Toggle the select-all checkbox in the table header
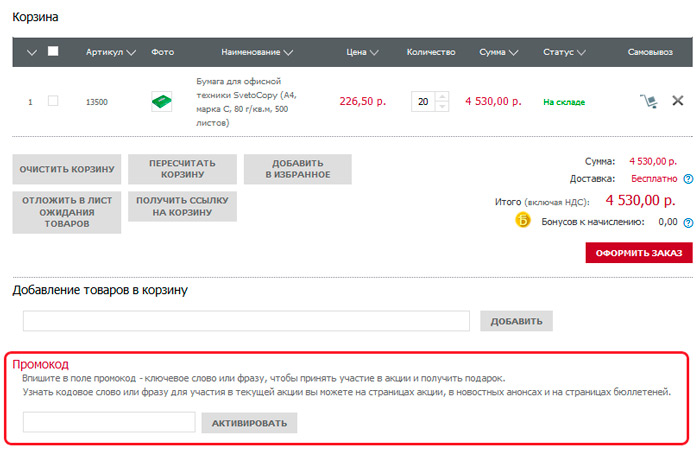 [x=53, y=51]
